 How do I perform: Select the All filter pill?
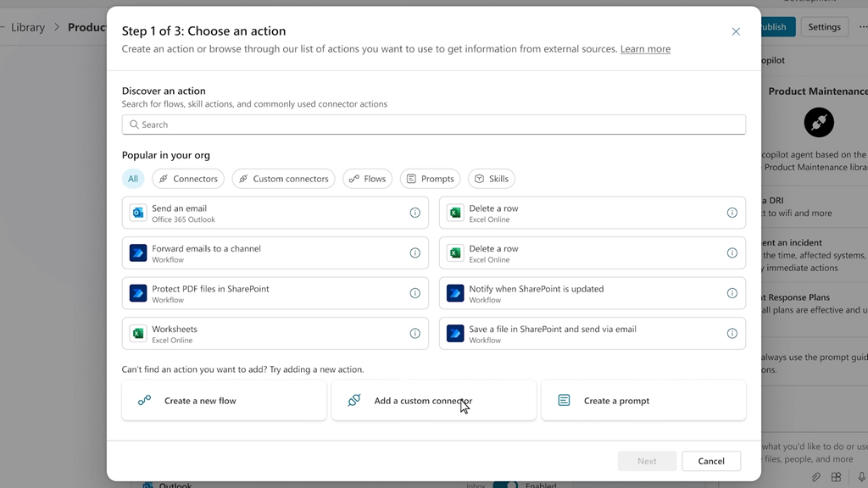tap(133, 179)
